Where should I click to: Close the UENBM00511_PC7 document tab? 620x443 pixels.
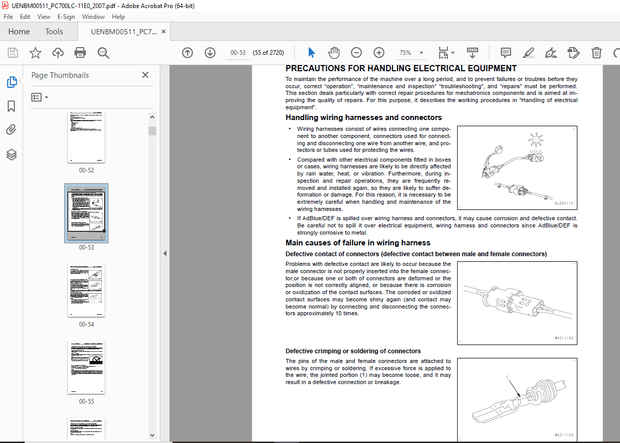coord(164,32)
